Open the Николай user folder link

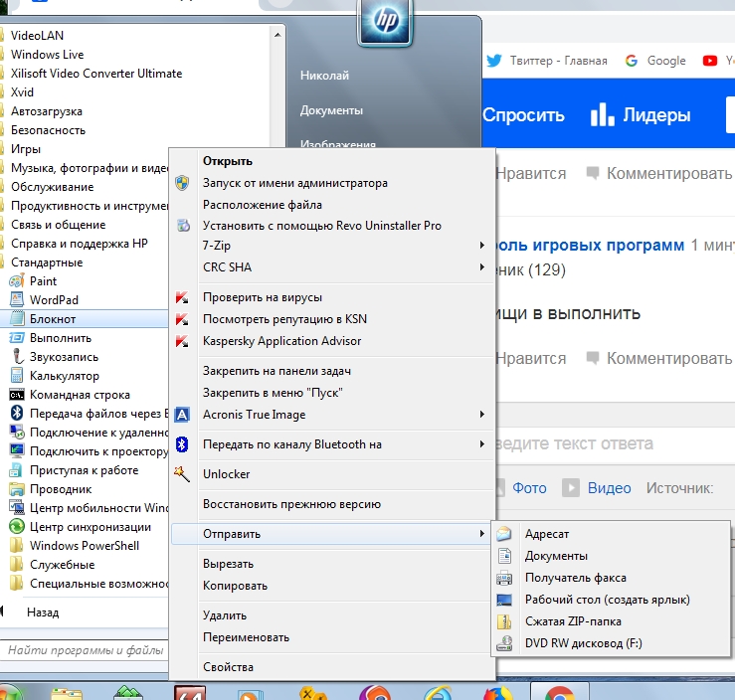pyautogui.click(x=325, y=75)
